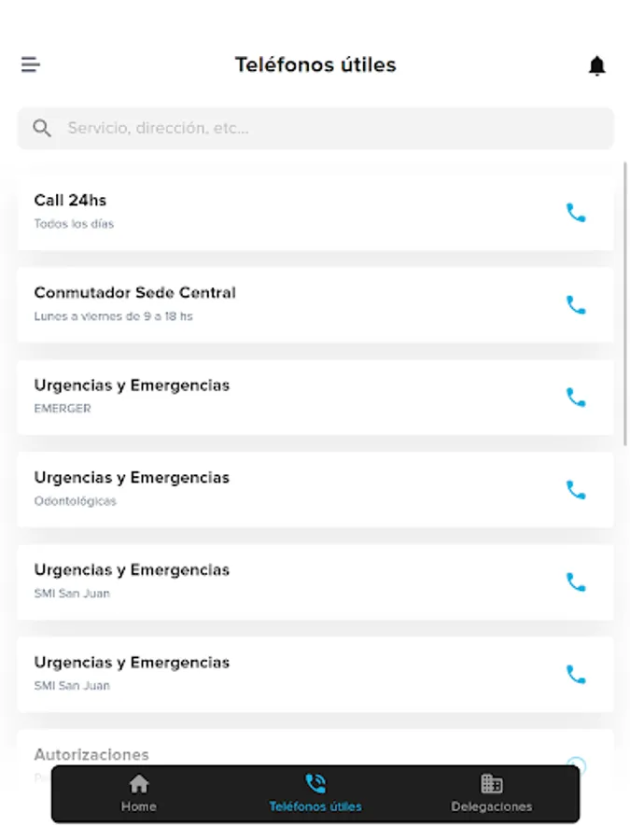
Task: Select the Teléfonos útiles tab
Action: tap(315, 793)
